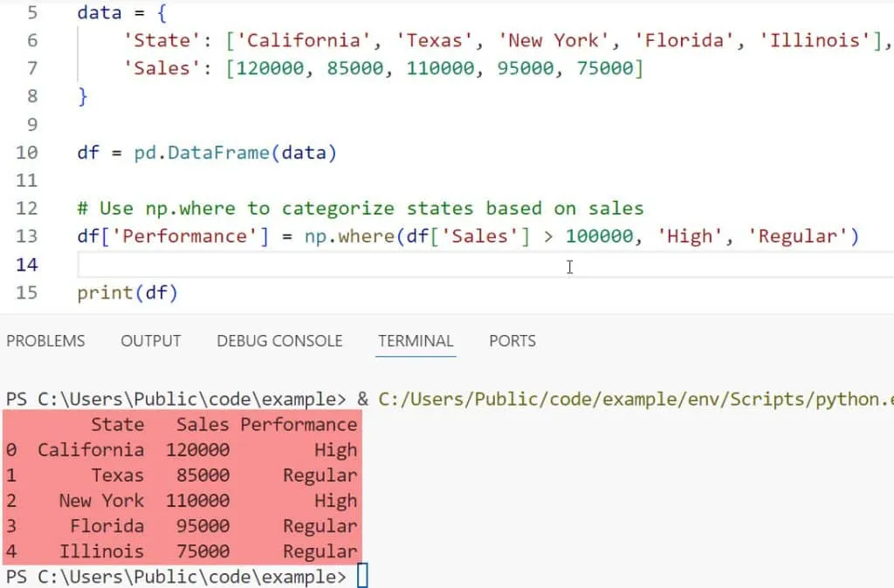This screenshot has width=894, height=588.
Task: Click line number 10 in the gutter
Action: 27,153
